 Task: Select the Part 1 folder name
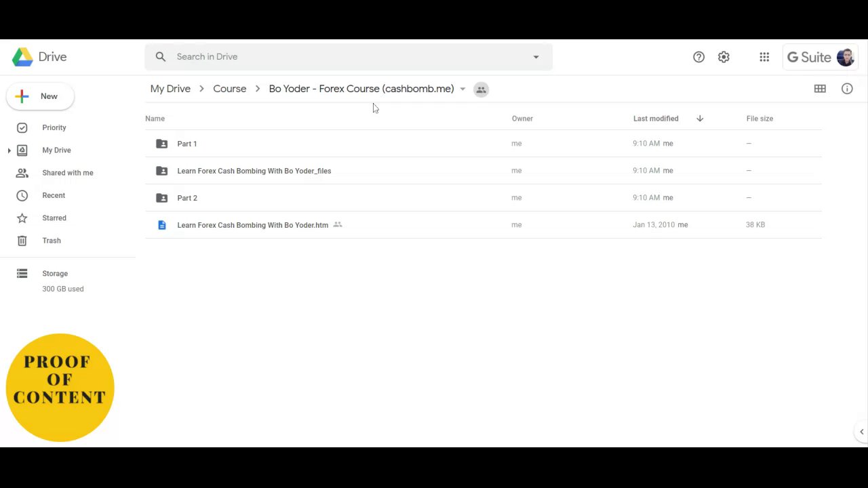coord(187,144)
